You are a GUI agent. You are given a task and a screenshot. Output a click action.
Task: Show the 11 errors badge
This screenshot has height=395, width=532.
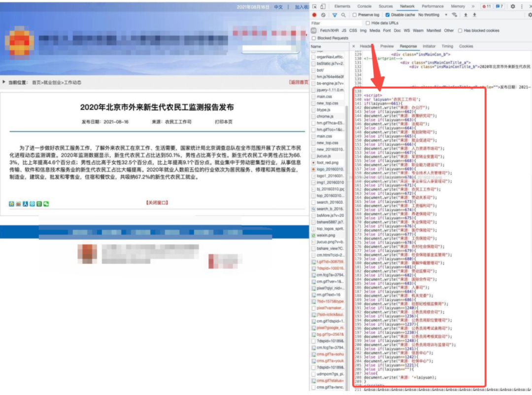coord(487,6)
